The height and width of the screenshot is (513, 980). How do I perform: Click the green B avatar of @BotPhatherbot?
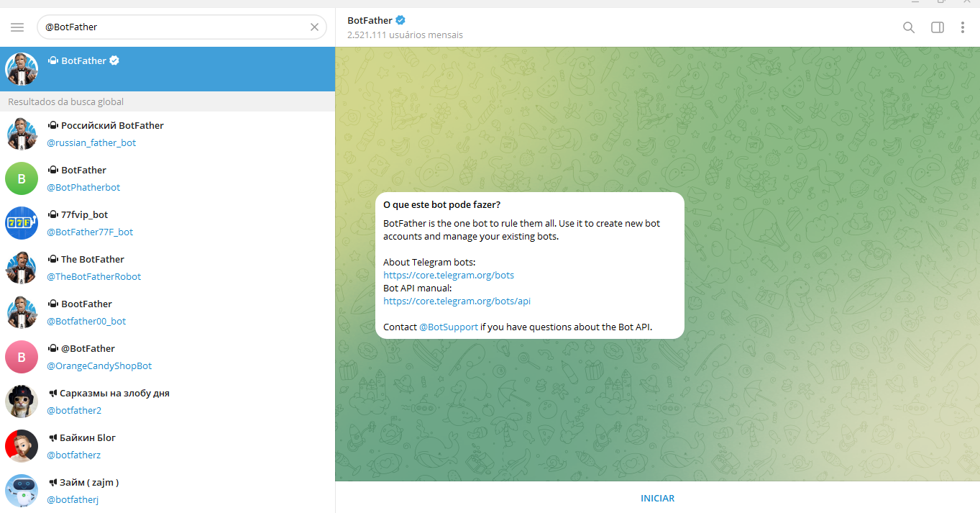click(x=22, y=178)
